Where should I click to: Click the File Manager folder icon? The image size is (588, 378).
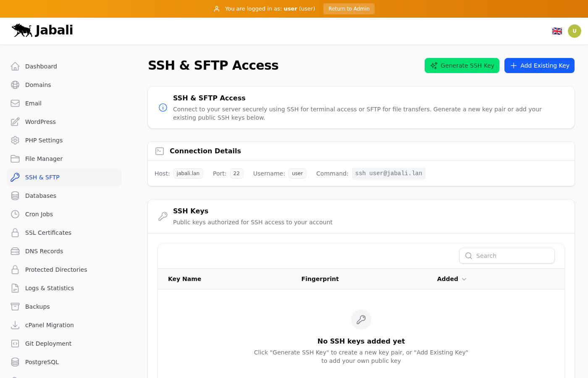coord(15,159)
